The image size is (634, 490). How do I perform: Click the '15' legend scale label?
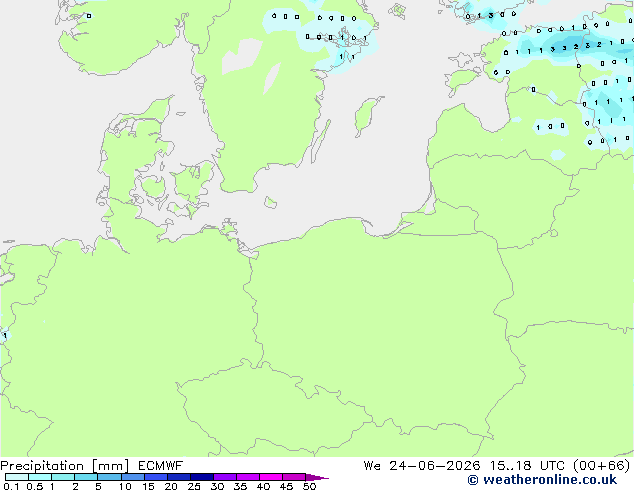click(148, 486)
